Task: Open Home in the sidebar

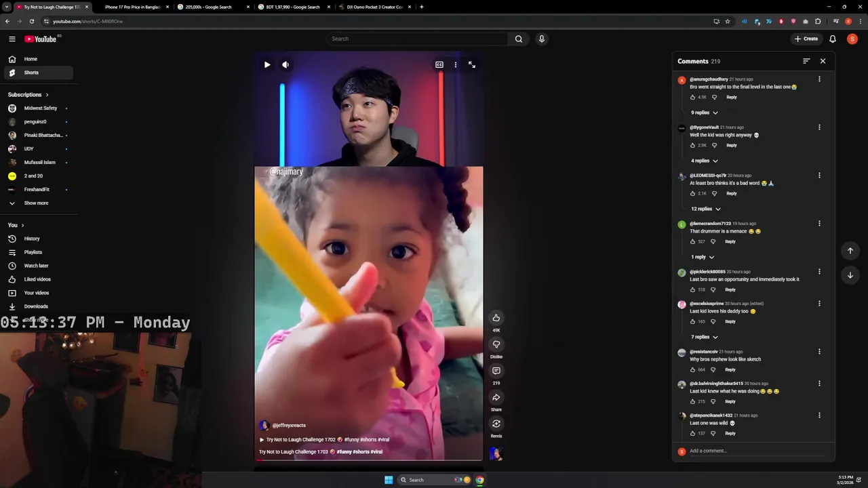Action: tap(39, 59)
